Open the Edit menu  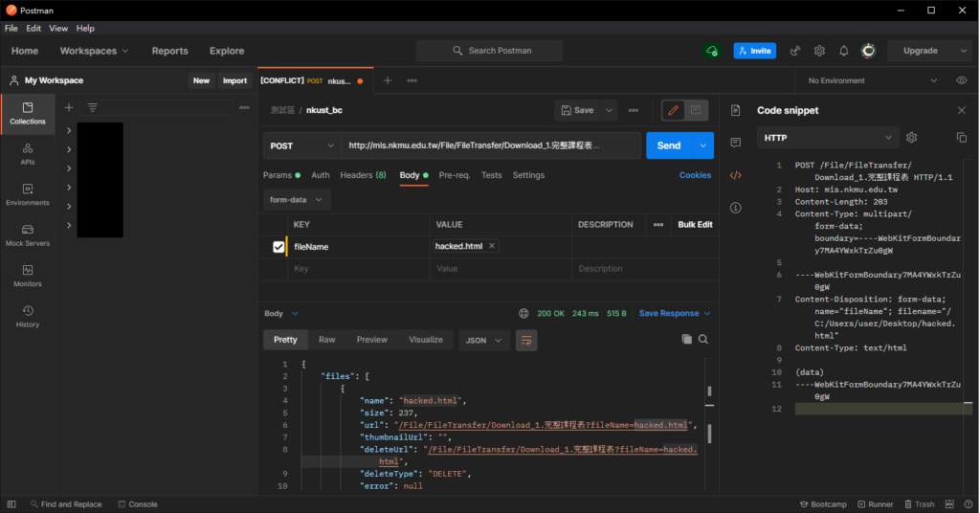[x=33, y=28]
